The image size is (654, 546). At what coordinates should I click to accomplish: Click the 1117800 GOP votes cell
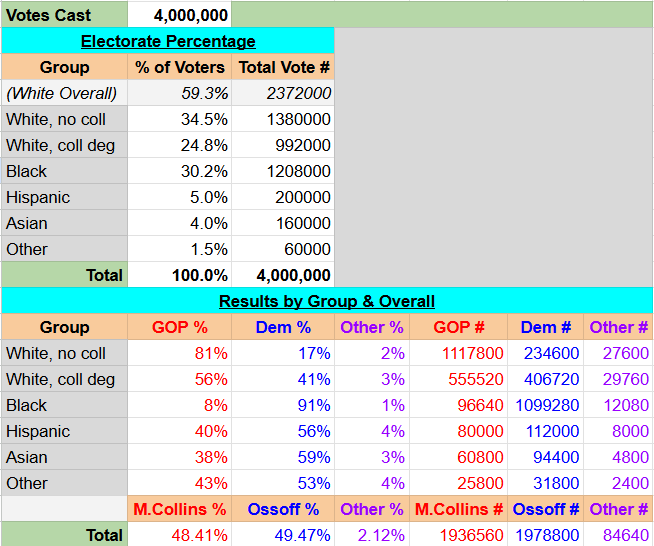(x=459, y=353)
